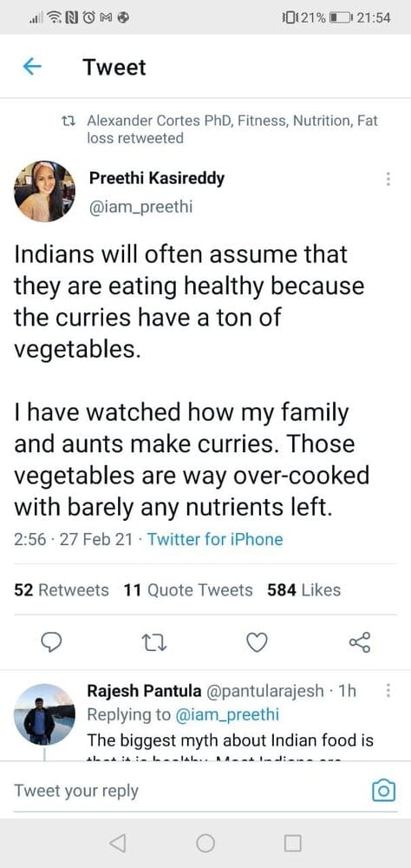This screenshot has height=868, width=411.
Task: Tap the Android recent apps square
Action: (292, 843)
